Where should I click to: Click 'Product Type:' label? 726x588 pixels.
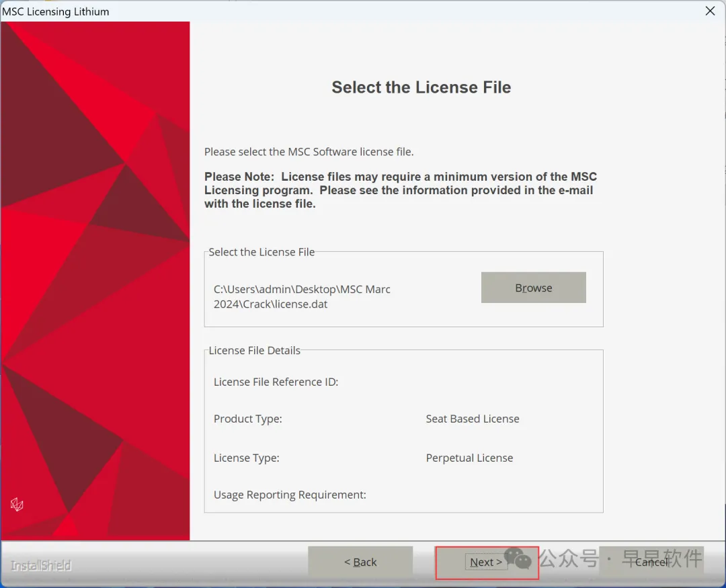point(247,419)
